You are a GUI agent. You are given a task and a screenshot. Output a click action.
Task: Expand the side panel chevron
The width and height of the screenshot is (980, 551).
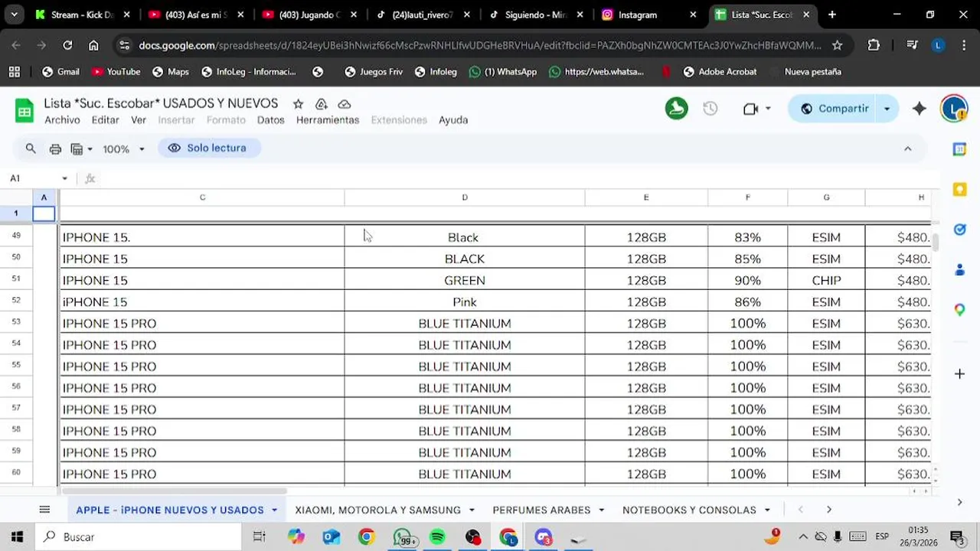(959, 502)
